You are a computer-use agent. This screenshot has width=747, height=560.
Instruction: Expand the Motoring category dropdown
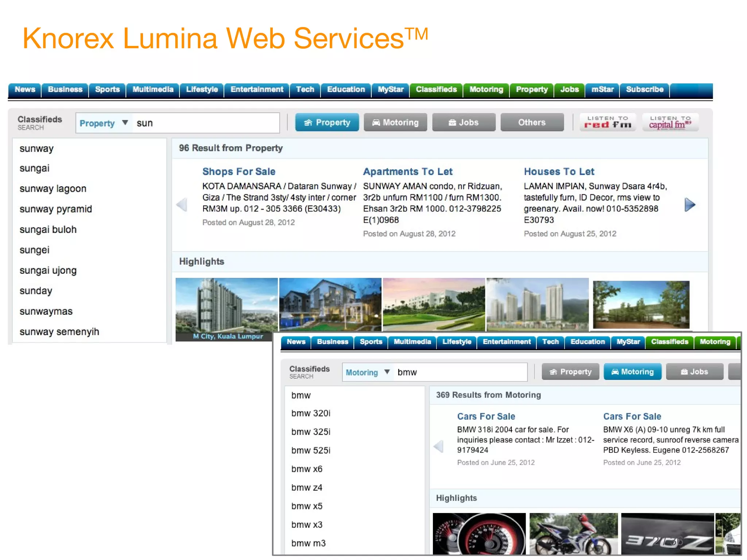387,372
